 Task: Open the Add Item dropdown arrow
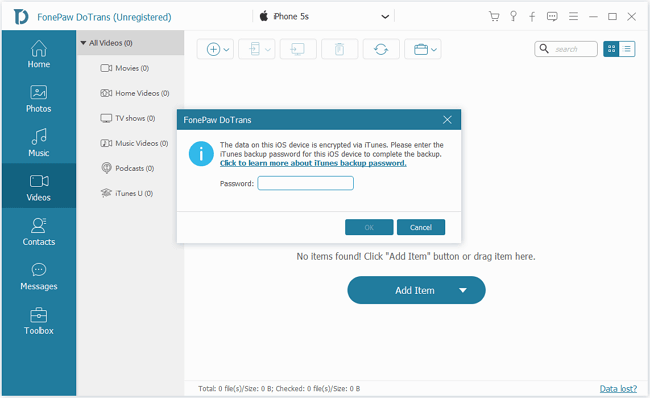click(463, 290)
